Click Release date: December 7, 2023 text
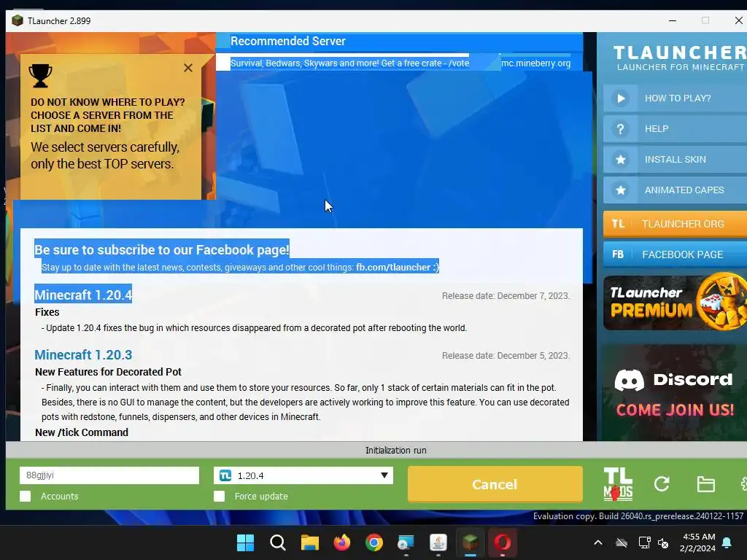747x560 pixels. [x=506, y=296]
